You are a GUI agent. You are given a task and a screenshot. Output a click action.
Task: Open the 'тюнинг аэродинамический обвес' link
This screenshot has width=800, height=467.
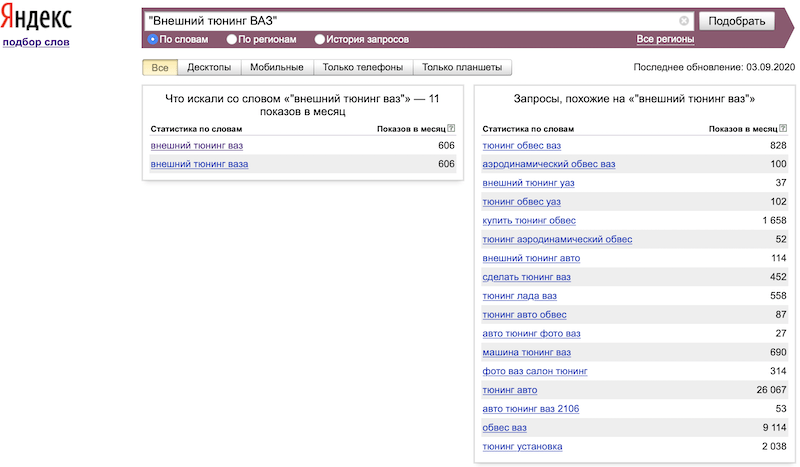(558, 239)
